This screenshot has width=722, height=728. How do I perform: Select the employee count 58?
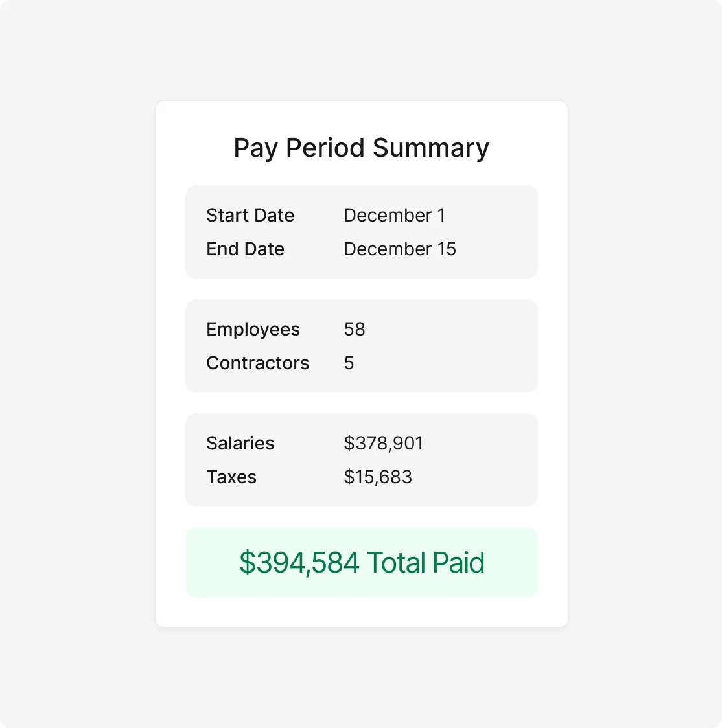(x=355, y=329)
